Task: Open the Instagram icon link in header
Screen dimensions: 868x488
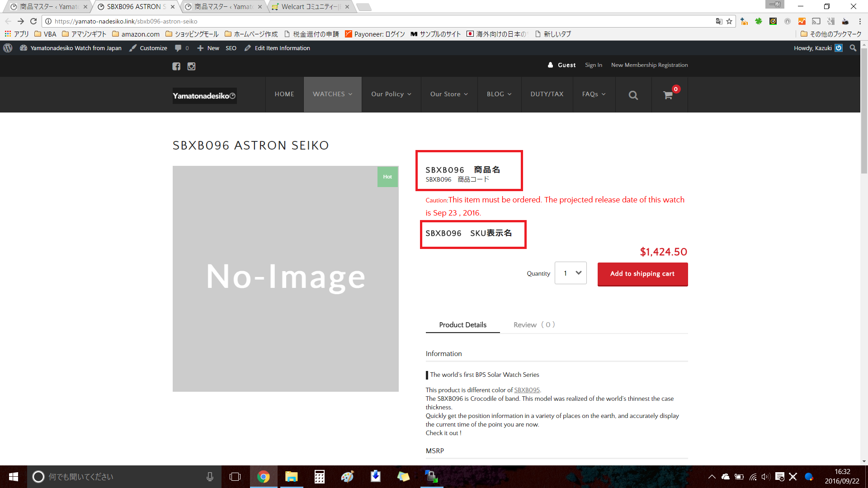Action: tap(192, 66)
